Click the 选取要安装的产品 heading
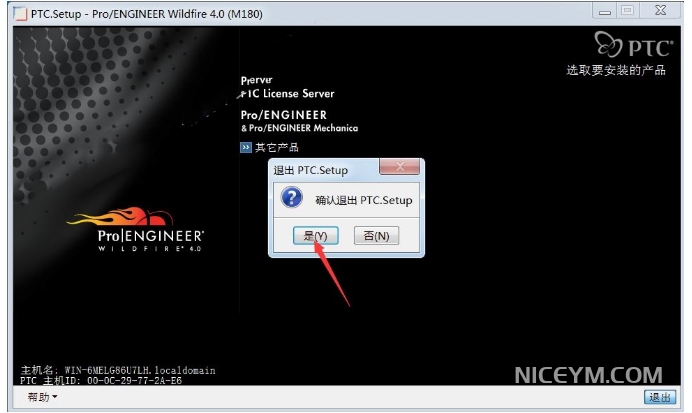692x413 pixels. coord(616,70)
